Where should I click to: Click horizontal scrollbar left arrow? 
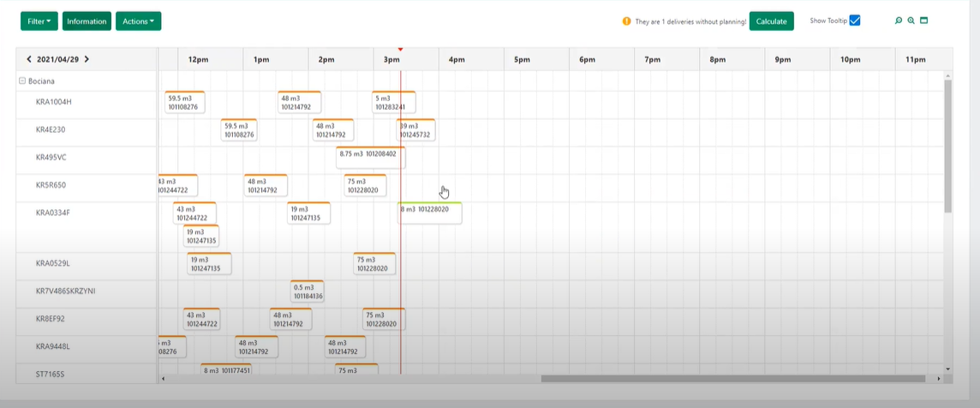(x=163, y=379)
